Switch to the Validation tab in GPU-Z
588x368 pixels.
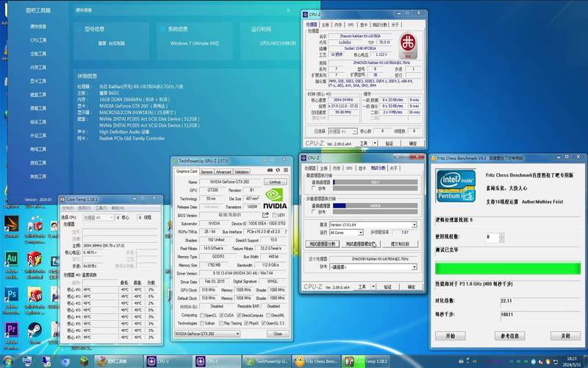[242, 171]
